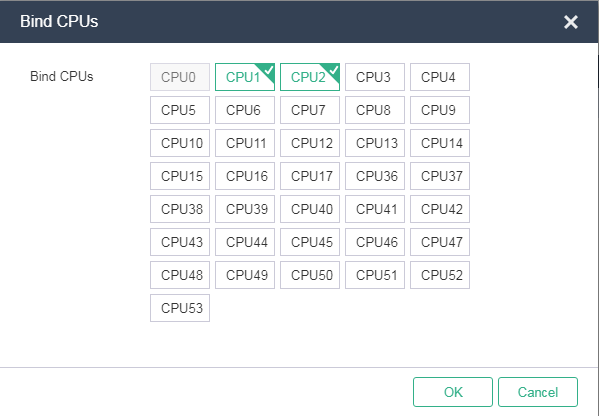Bind CPU13
This screenshot has height=416, width=599.
[x=375, y=143]
